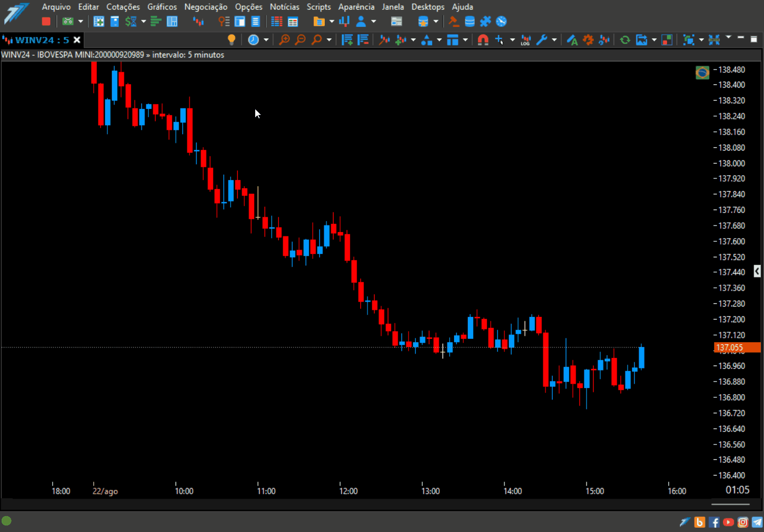The width and height of the screenshot is (764, 532).
Task: Close the WINV24 : 5 tab
Action: coord(77,40)
